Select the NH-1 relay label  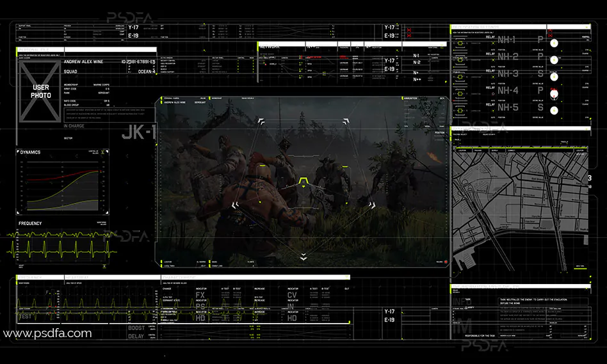tap(506, 40)
